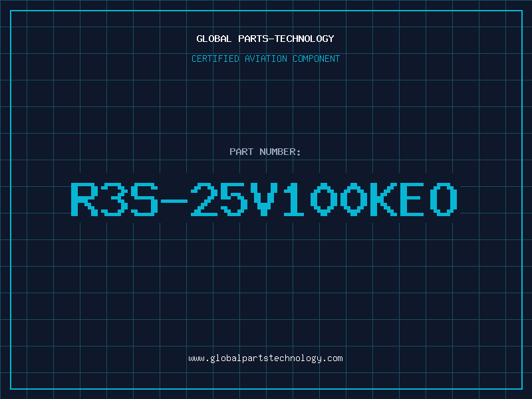Image resolution: width=532 pixels, height=399 pixels.
Task: Select the word COMPONENT in the subtitle
Action: (x=317, y=59)
